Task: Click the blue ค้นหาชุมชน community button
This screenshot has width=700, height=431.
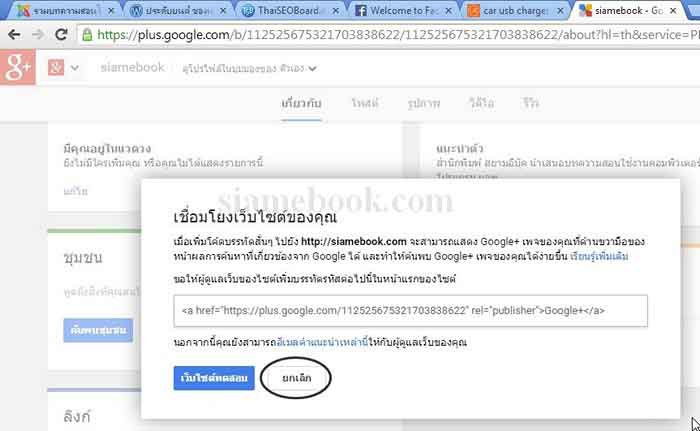Action: point(98,331)
